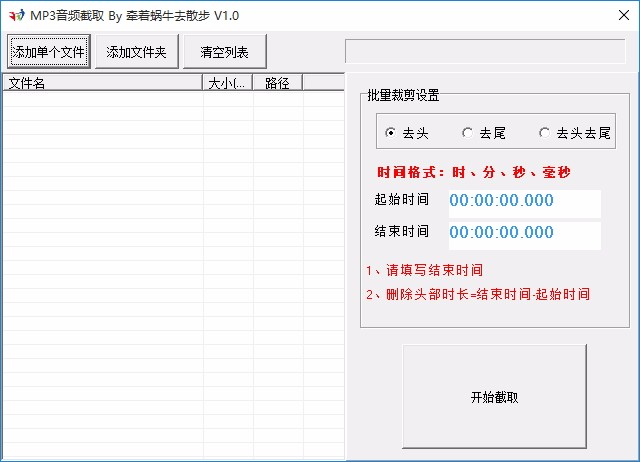Sort by 路径 column header
640x462 pixels.
click(278, 83)
